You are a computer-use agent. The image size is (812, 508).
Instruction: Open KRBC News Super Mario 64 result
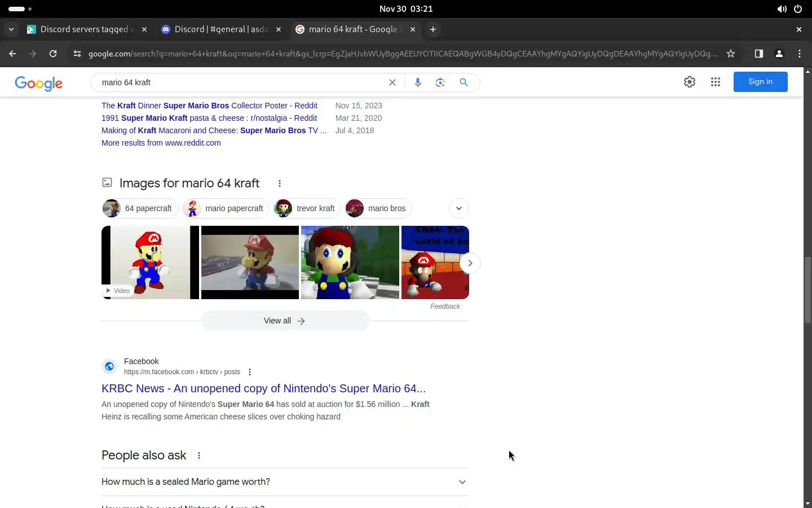point(263,388)
